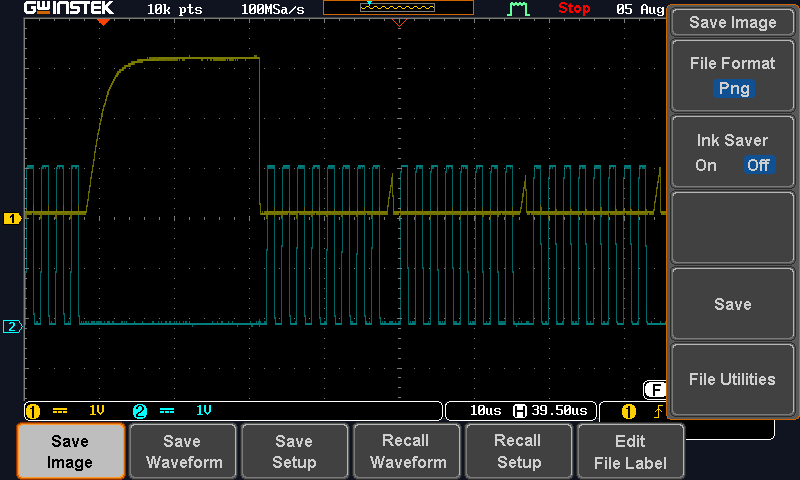Click the F frequency indicator badge
This screenshot has height=480, width=800.
pos(655,390)
